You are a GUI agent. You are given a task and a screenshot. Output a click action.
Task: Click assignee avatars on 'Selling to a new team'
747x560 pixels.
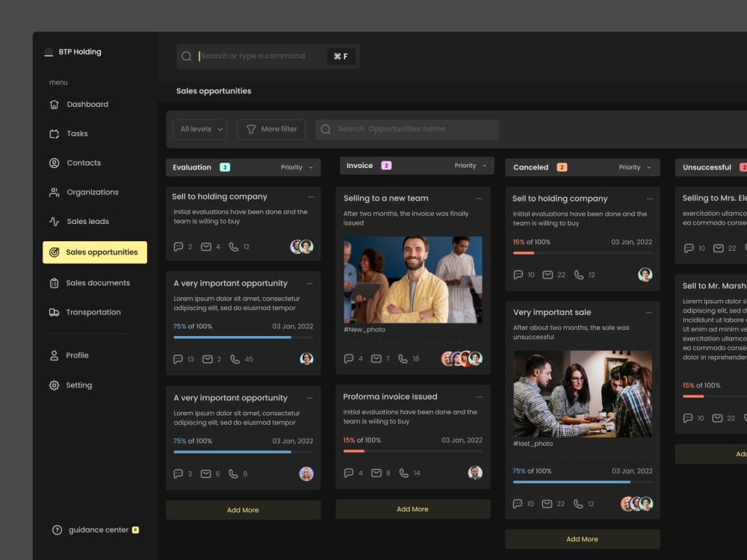pyautogui.click(x=462, y=358)
